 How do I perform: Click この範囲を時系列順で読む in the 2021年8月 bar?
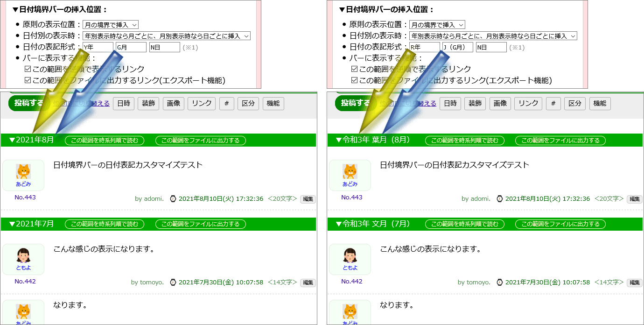105,141
